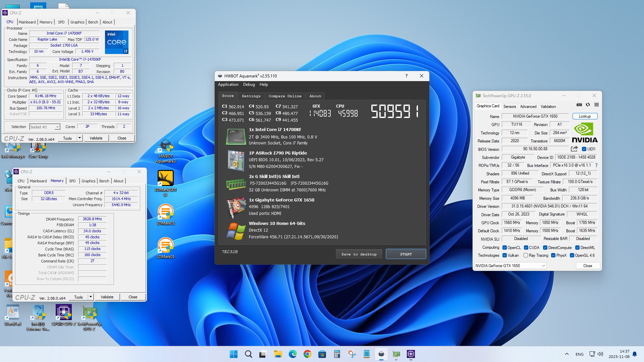Open Core Temp desktop icon
Screen dimensions: 644x362
point(38,150)
